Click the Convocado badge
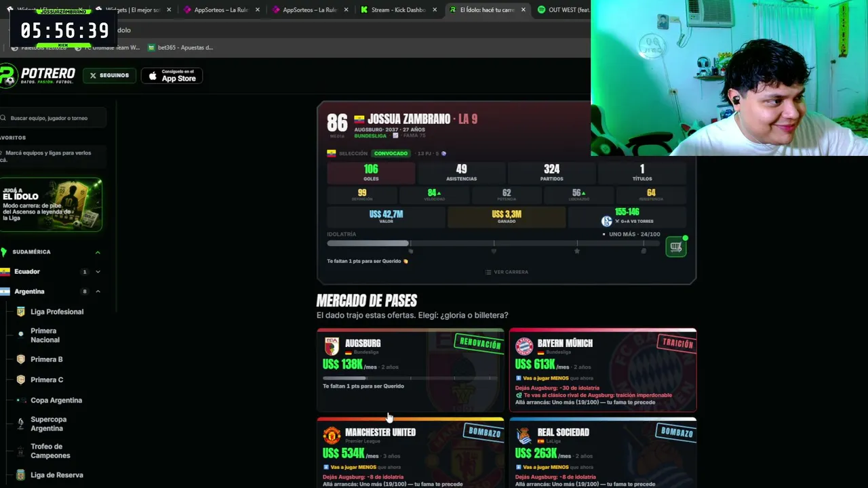The image size is (868, 488). point(391,153)
